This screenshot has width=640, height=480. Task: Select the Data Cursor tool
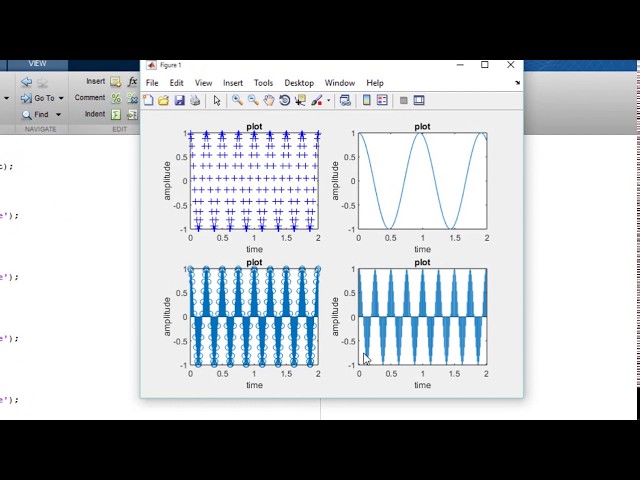(301, 100)
